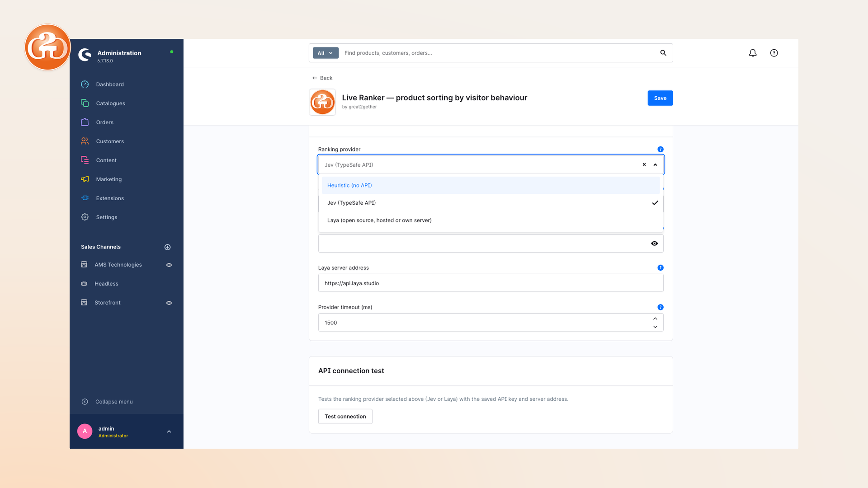Clear the Ranking provider selection
The width and height of the screenshot is (868, 488).
click(644, 165)
